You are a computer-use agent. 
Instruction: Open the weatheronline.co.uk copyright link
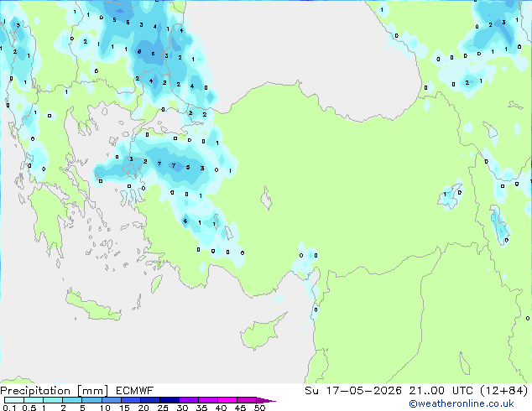point(462,403)
